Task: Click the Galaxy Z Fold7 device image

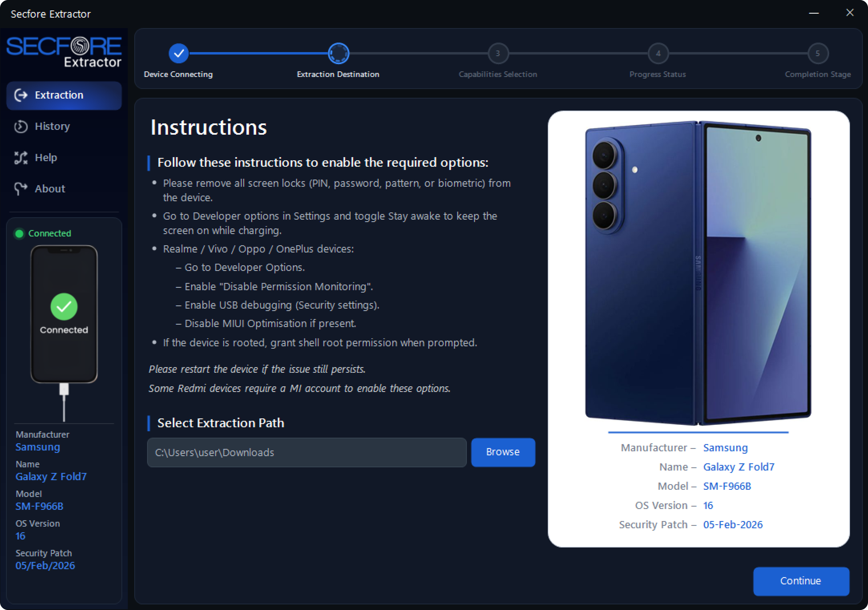Action: coord(698,273)
